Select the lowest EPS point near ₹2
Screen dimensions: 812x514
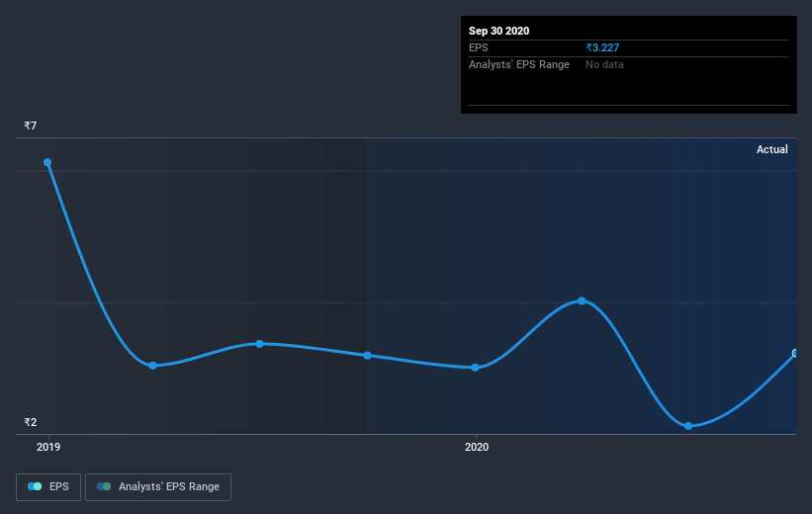(x=688, y=426)
